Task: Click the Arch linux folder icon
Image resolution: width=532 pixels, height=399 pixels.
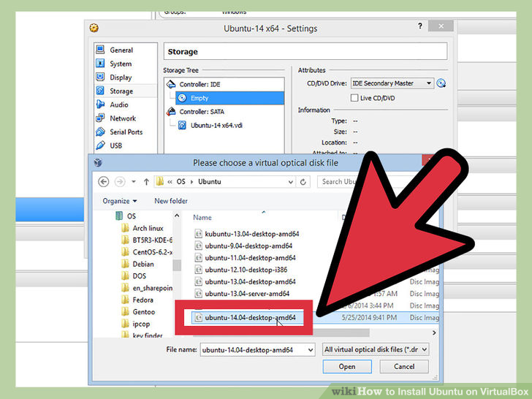Action: pos(125,228)
